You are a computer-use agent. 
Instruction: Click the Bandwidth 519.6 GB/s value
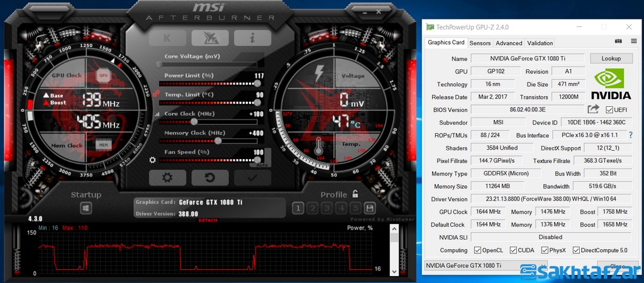click(602, 186)
